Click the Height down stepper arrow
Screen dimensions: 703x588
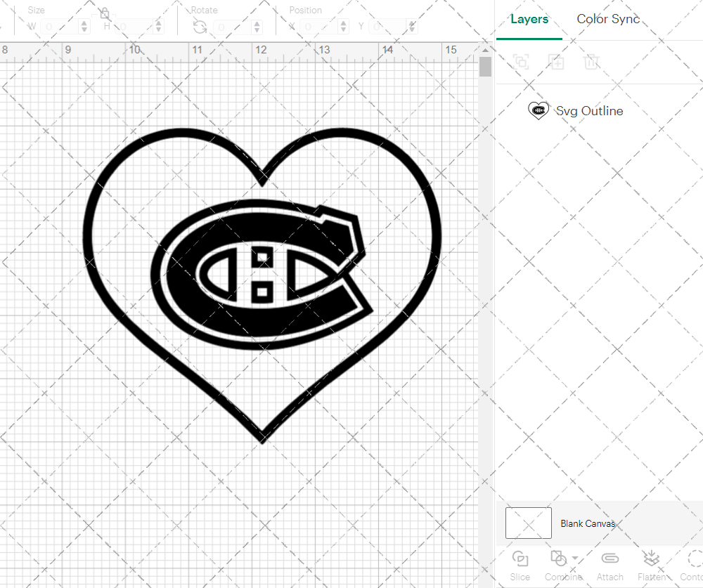click(x=158, y=29)
